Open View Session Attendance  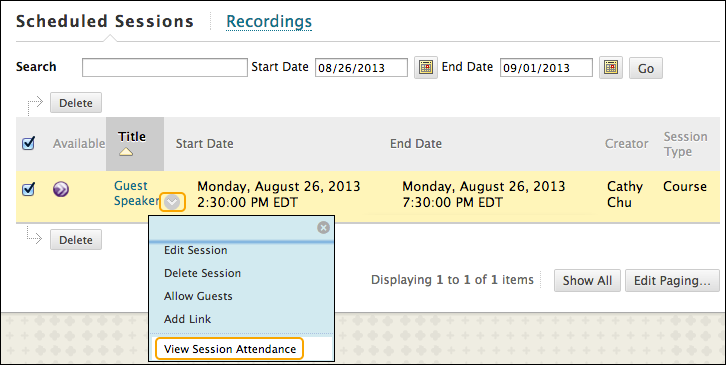[x=230, y=349]
